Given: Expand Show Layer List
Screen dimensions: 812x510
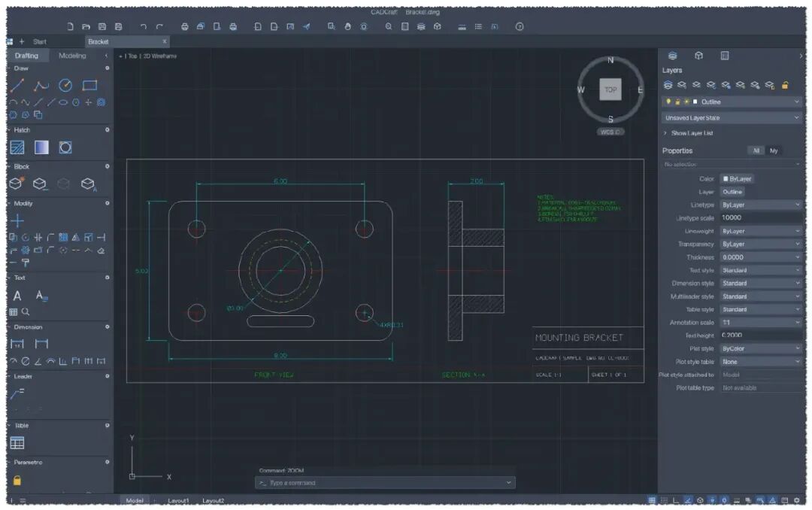Looking at the screenshot, I should (x=689, y=133).
